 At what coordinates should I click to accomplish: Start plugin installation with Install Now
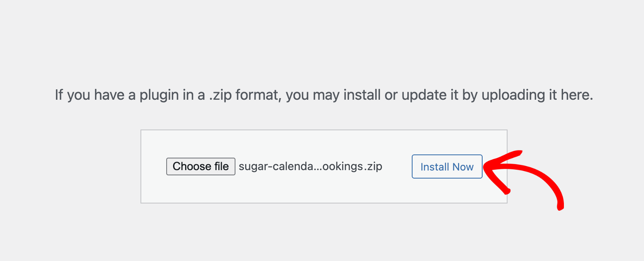[447, 166]
